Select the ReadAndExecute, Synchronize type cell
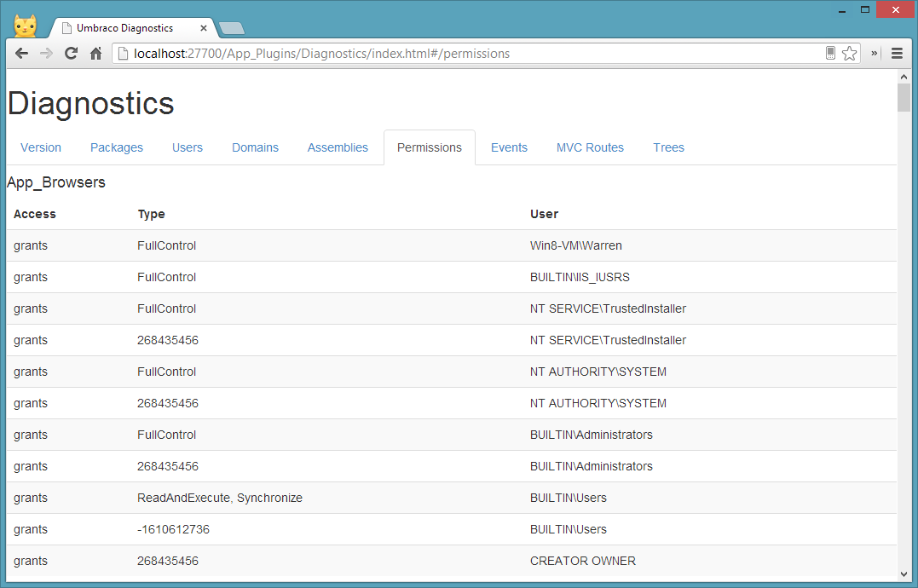The image size is (918, 588). (220, 498)
